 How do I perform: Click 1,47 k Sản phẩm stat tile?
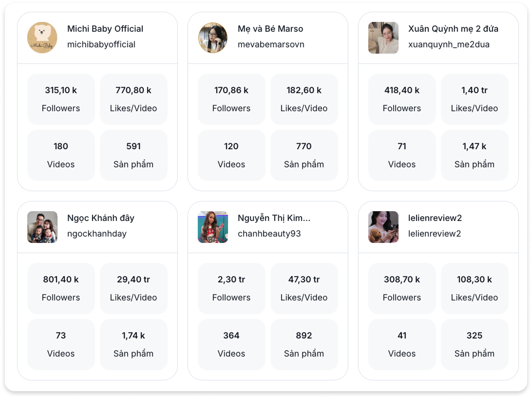[475, 155]
